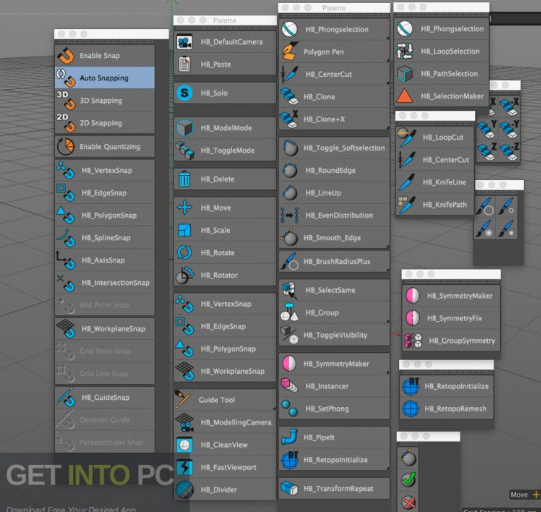Click the HB_PipeIt icon
541x512 pixels.
tap(289, 437)
